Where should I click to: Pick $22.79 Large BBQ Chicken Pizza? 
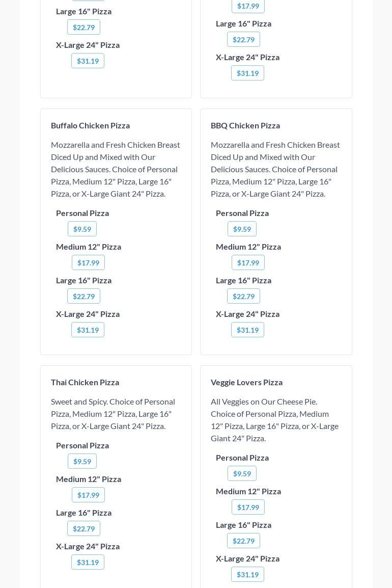[243, 296]
